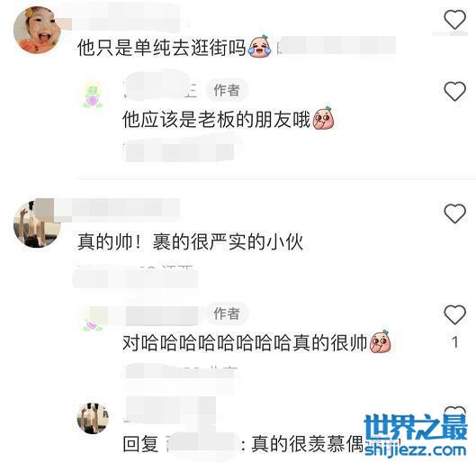Toggle like on 对哈哈哈哈 author reply
Screen dimensions: 476x463
click(454, 314)
